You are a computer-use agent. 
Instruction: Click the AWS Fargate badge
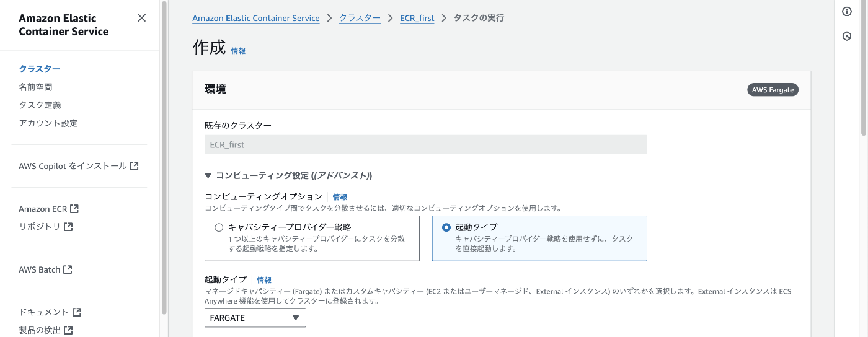coord(773,90)
